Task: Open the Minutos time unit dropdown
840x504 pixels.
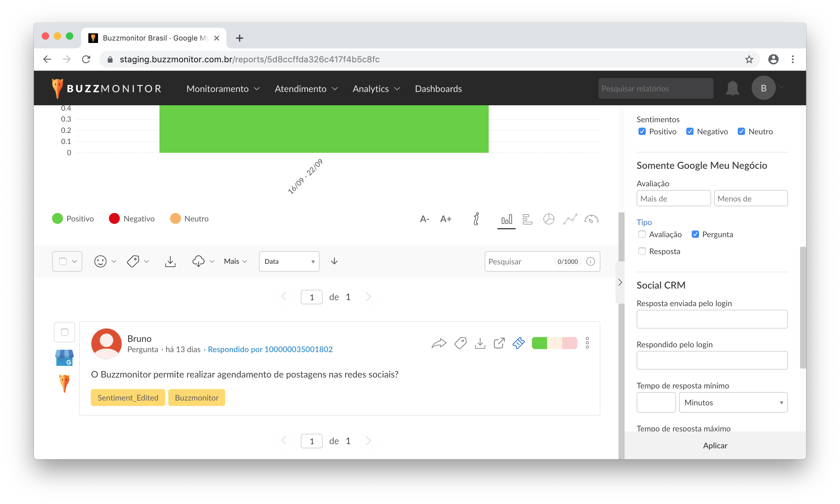Action: (x=733, y=402)
